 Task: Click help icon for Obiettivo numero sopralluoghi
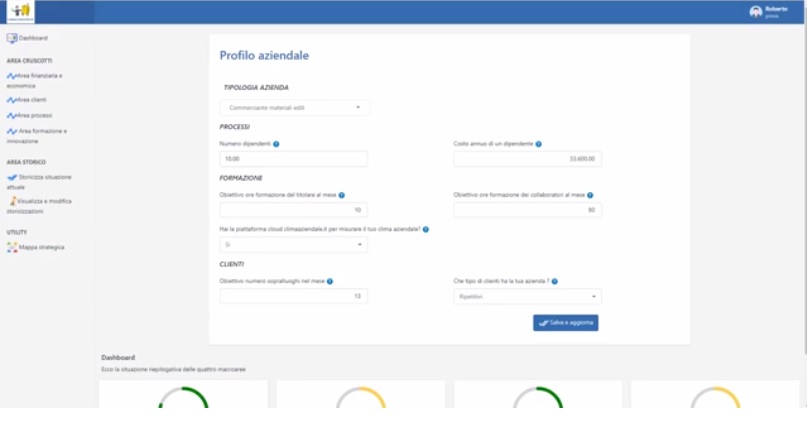pyautogui.click(x=330, y=281)
